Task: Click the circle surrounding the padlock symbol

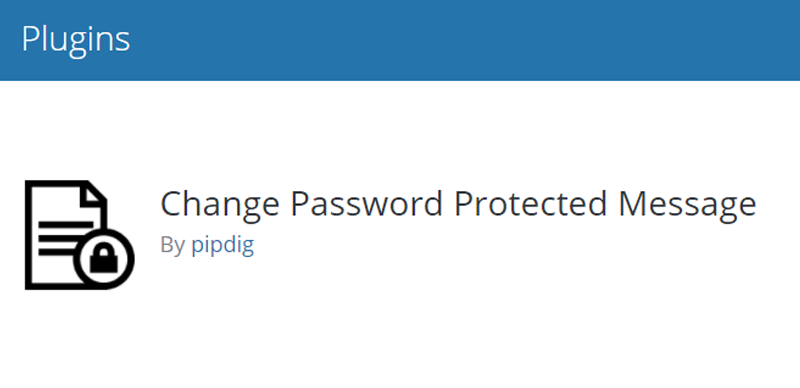Action: [x=104, y=259]
